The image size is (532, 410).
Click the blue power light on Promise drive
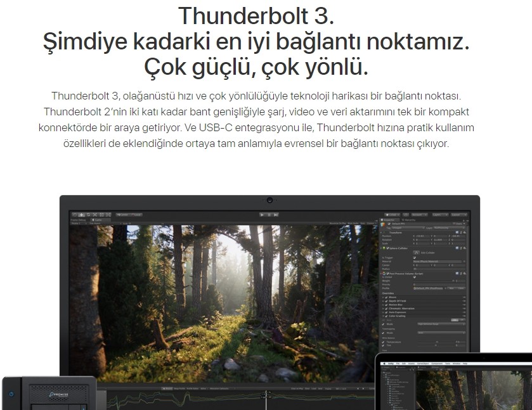click(11, 394)
